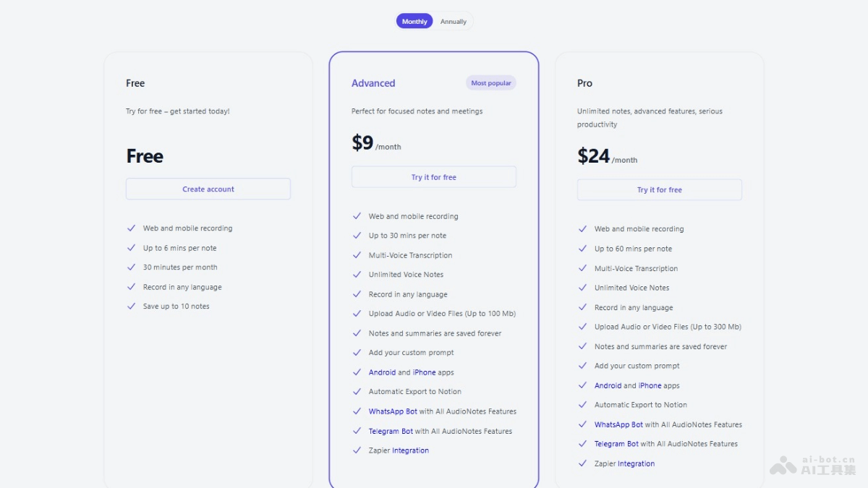Open Android link in Pro plan
The image size is (868, 488).
pyautogui.click(x=608, y=385)
